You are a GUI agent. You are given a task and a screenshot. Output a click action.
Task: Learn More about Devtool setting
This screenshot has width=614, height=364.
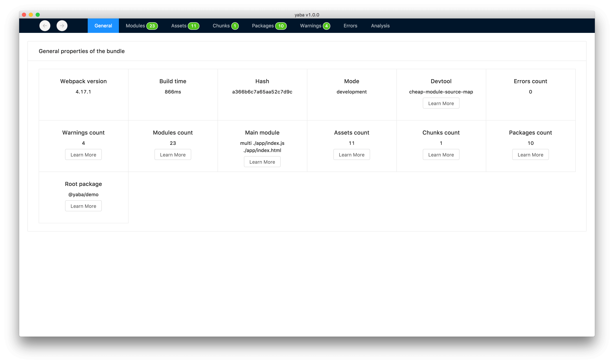441,103
